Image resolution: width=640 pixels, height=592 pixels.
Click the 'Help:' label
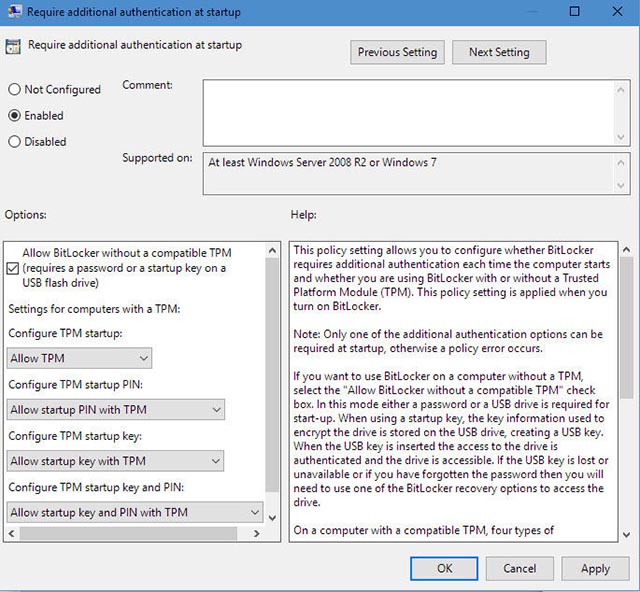pos(304,215)
